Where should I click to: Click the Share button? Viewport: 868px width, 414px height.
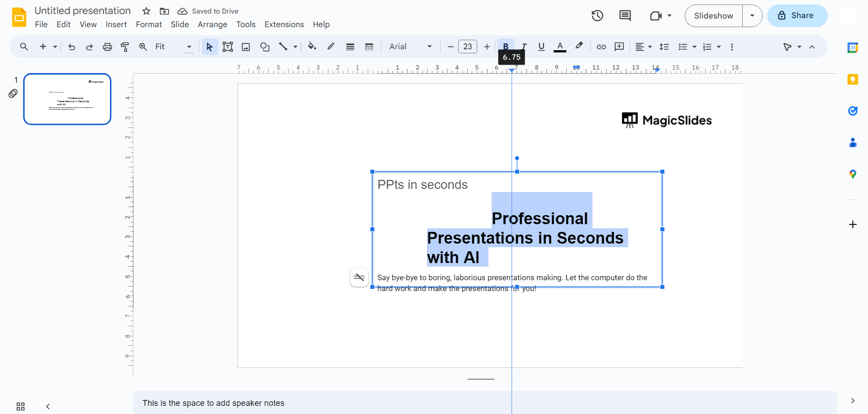797,16
